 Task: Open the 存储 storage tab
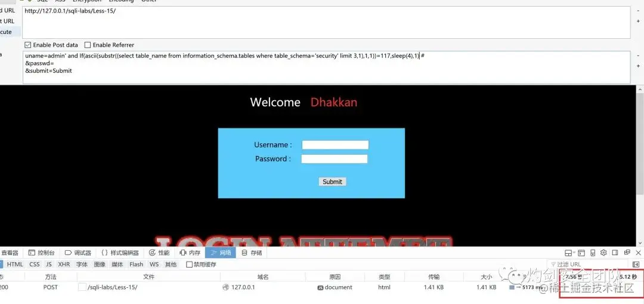[x=252, y=253]
